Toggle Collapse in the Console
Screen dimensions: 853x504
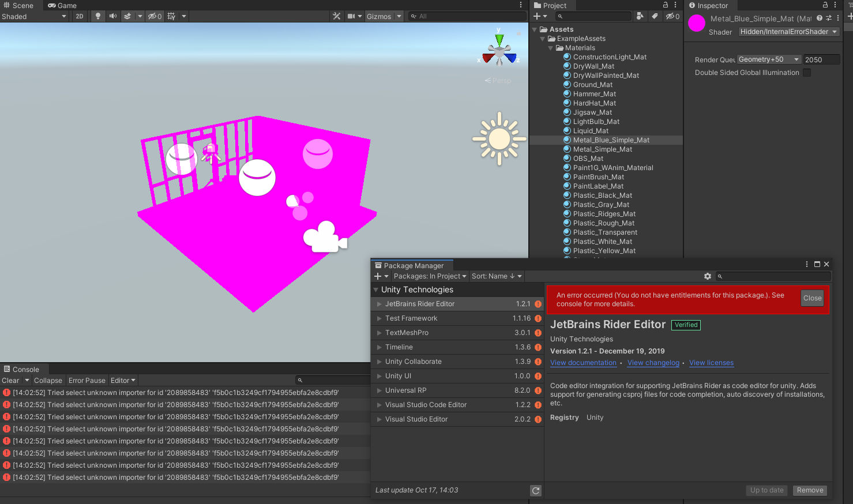(48, 381)
